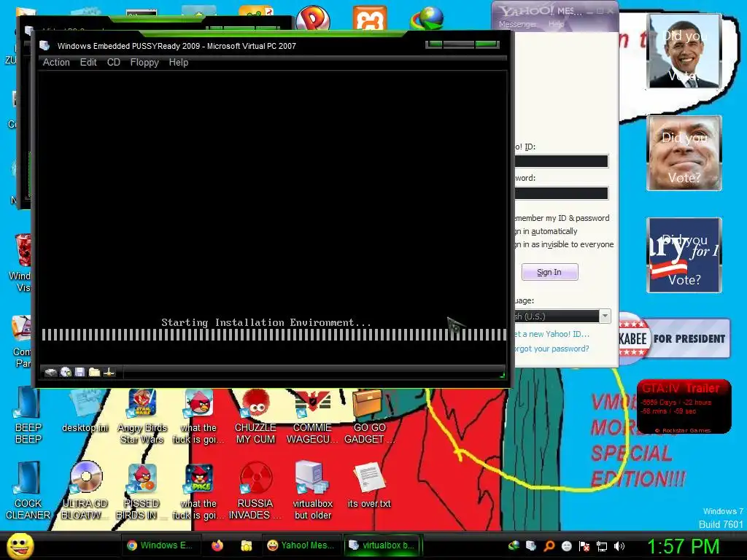Select the BEEP BEEP desktop icon
The width and height of the screenshot is (747, 560).
(x=28, y=416)
